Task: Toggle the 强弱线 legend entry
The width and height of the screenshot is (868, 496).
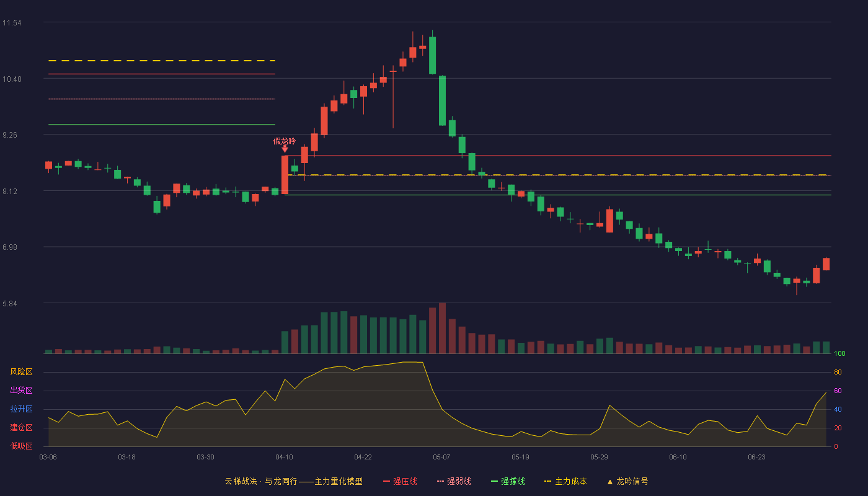Action: click(454, 481)
